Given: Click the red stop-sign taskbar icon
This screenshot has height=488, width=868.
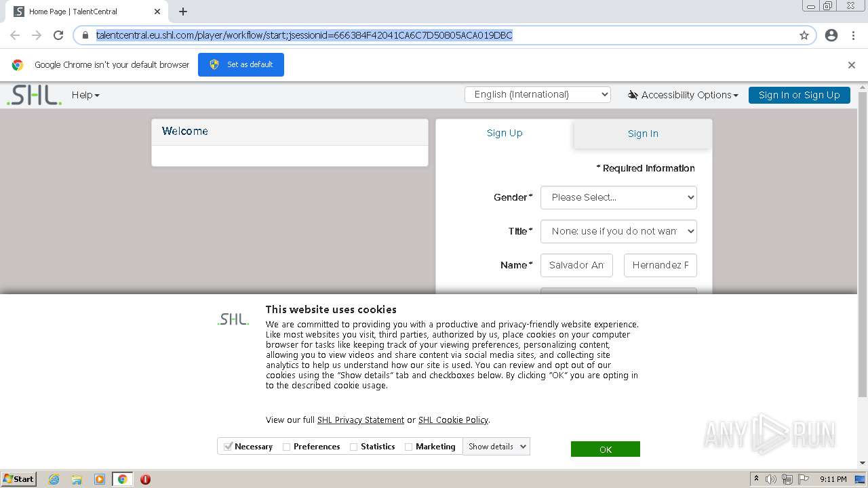Looking at the screenshot, I should [x=145, y=479].
